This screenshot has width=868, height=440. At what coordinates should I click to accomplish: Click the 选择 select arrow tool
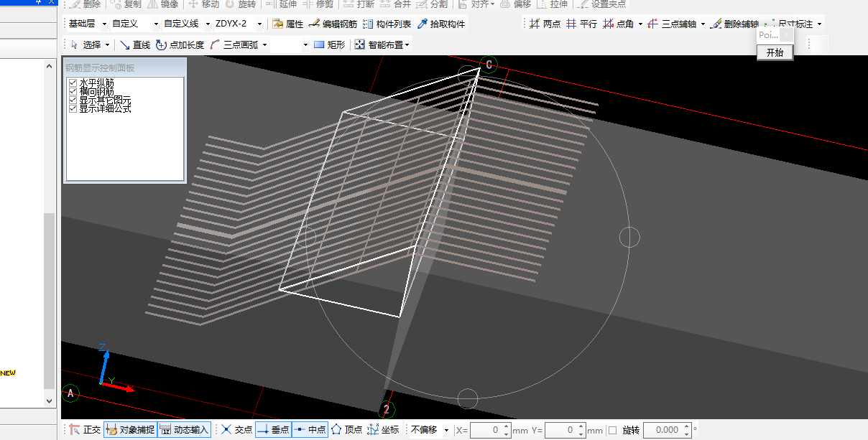tap(86, 45)
